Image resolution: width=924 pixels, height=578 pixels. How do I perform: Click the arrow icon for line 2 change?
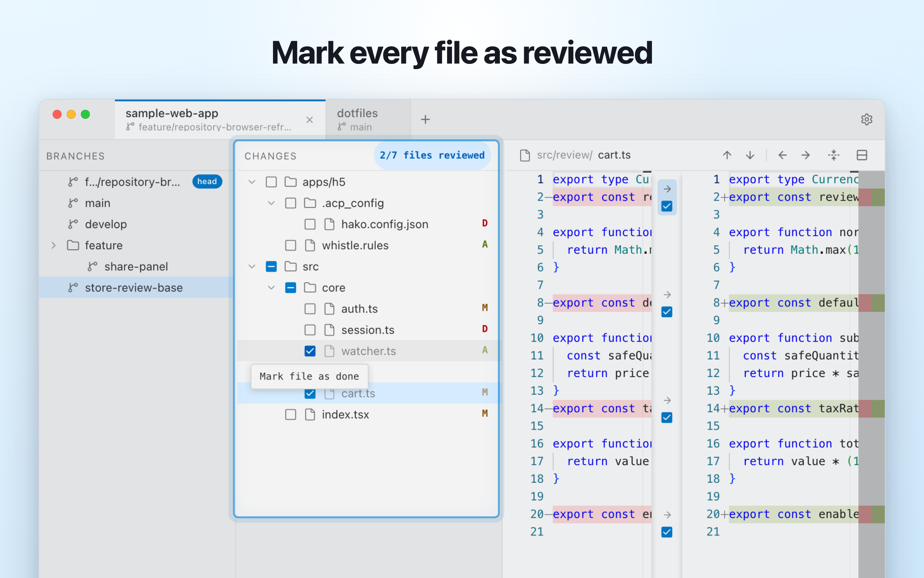pyautogui.click(x=667, y=189)
